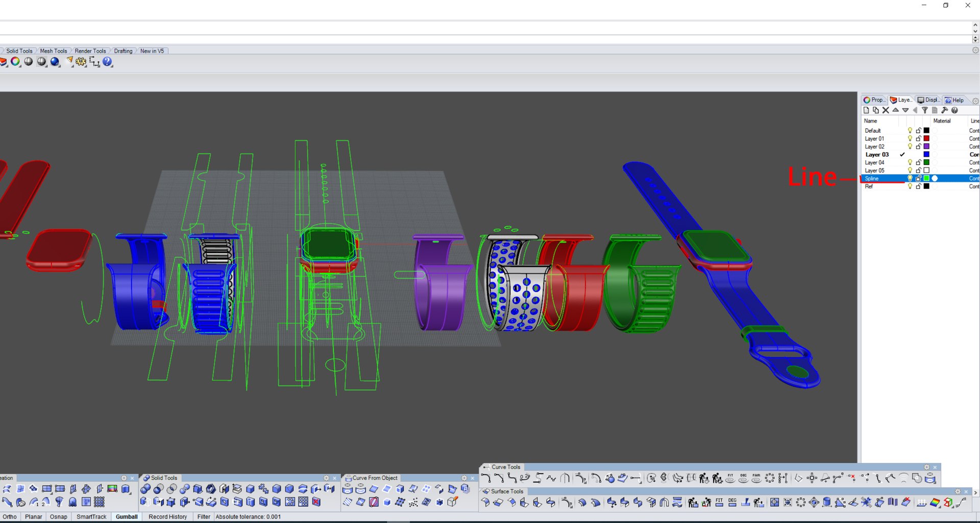The width and height of the screenshot is (980, 523).
Task: Expand the toolbar overflow chevron beside Surface Tools
Action: 975,493
